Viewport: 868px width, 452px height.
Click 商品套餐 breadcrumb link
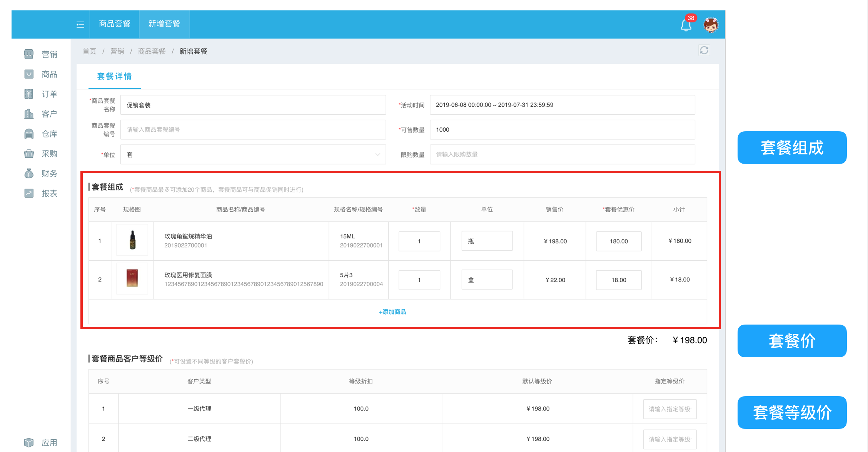152,51
